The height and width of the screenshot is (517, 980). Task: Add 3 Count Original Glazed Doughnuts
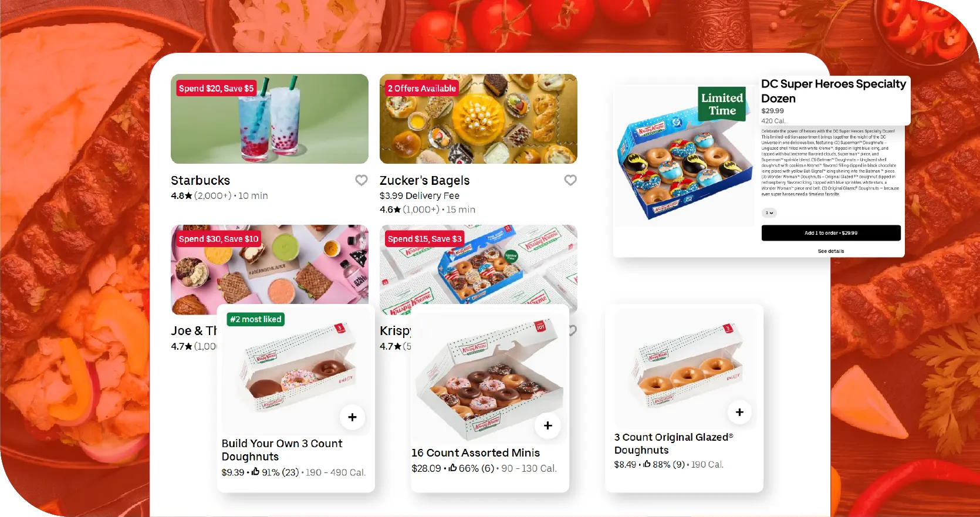coord(739,413)
